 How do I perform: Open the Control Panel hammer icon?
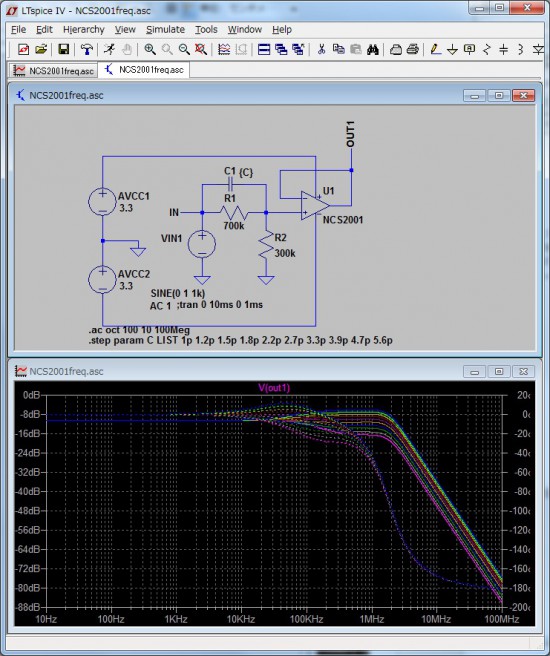87,50
